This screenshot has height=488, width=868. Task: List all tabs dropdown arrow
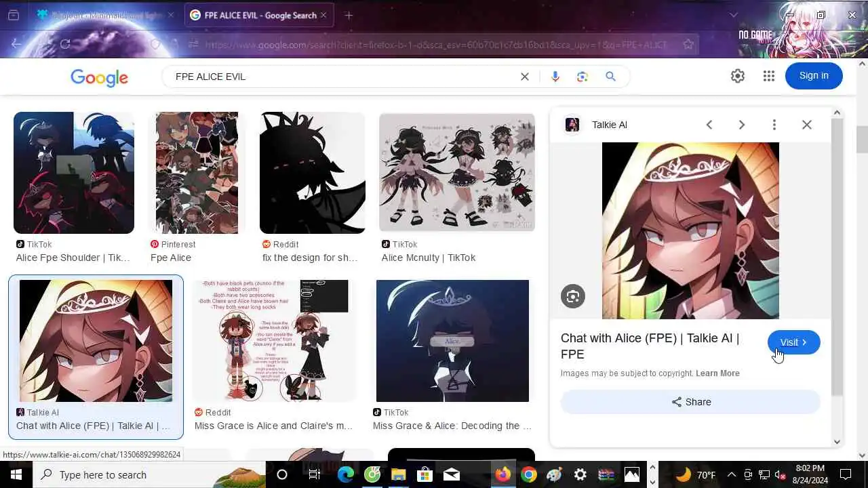click(x=733, y=15)
